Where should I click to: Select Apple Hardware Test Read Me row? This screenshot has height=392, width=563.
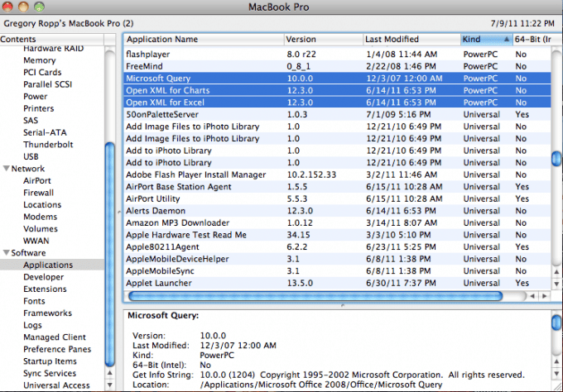click(337, 235)
